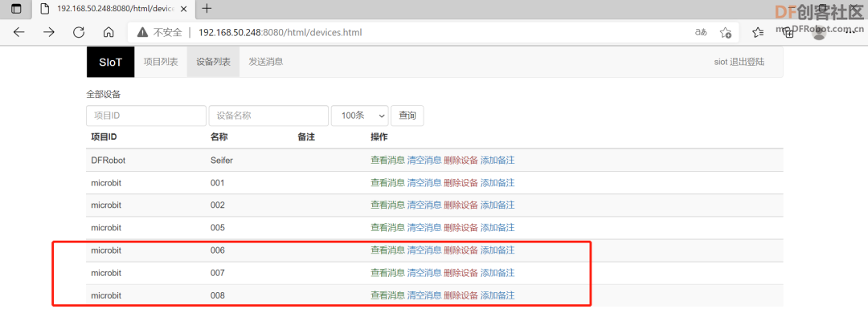
Task: Focus the 设备名称 search field
Action: tap(268, 116)
